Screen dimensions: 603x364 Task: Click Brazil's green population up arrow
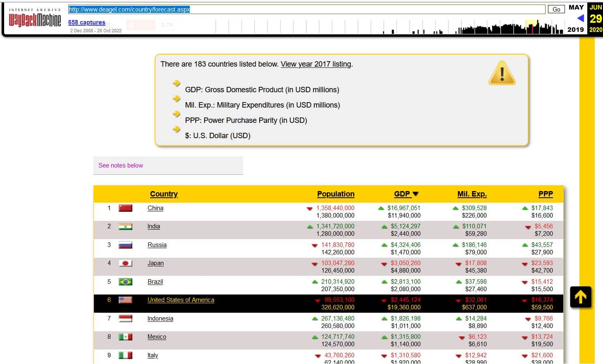315,282
